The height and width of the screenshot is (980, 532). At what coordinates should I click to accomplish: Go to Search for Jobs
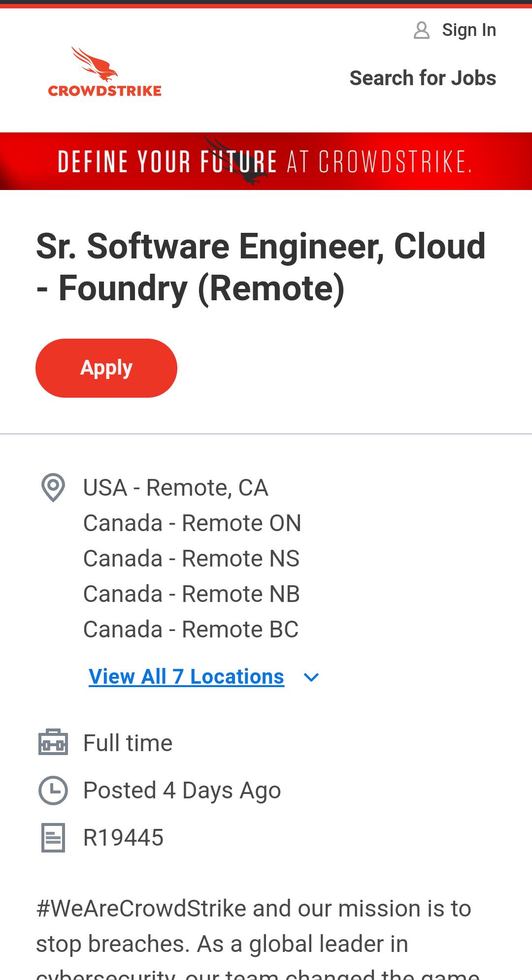pos(423,78)
